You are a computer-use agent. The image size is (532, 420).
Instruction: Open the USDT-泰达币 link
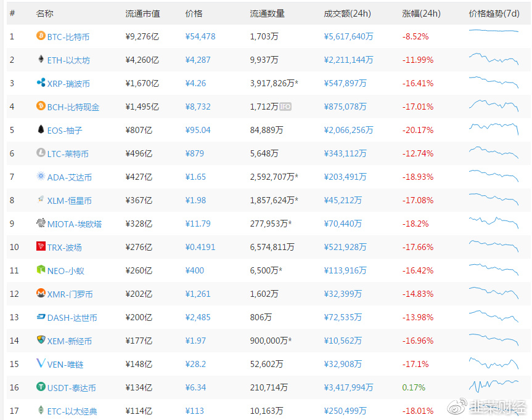click(72, 388)
